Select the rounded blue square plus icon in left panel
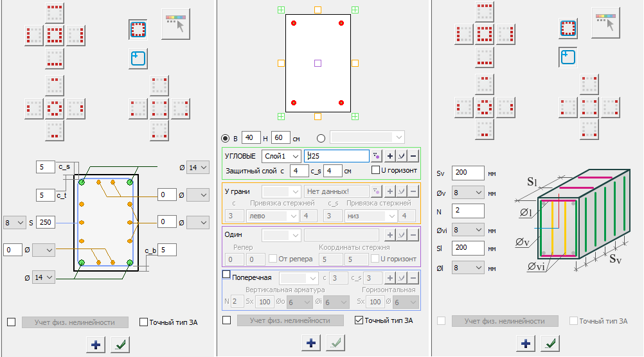Viewport: 644px width, 357px height. point(137,58)
